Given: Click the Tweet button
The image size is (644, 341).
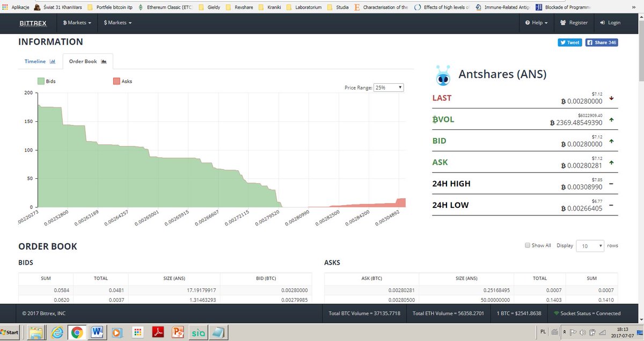Looking at the screenshot, I should [570, 42].
